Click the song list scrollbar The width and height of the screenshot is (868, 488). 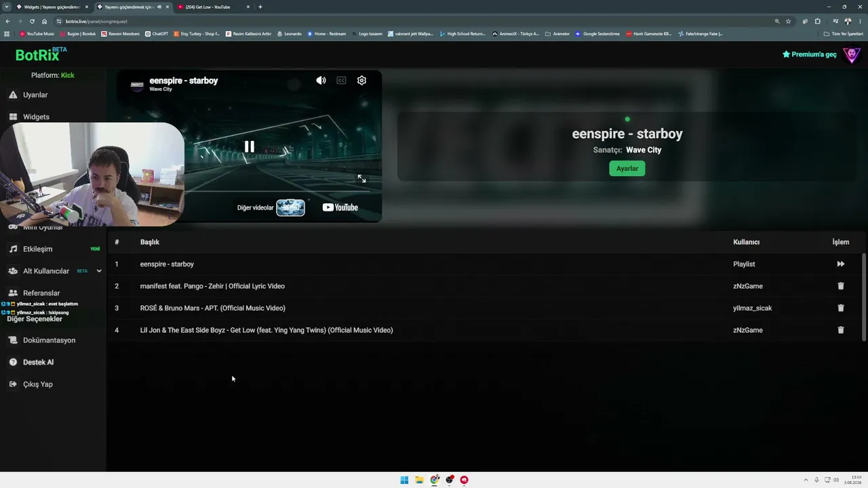[864, 297]
